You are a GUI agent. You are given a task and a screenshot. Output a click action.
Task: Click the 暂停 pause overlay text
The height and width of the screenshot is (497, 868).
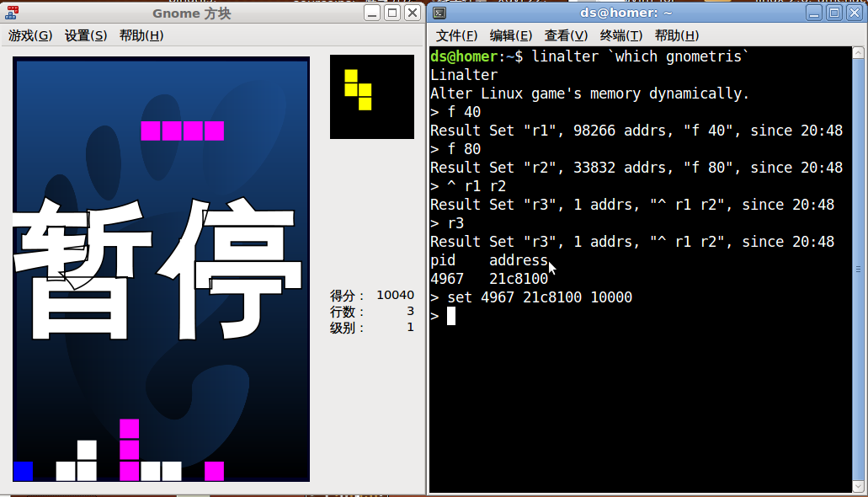[157, 269]
